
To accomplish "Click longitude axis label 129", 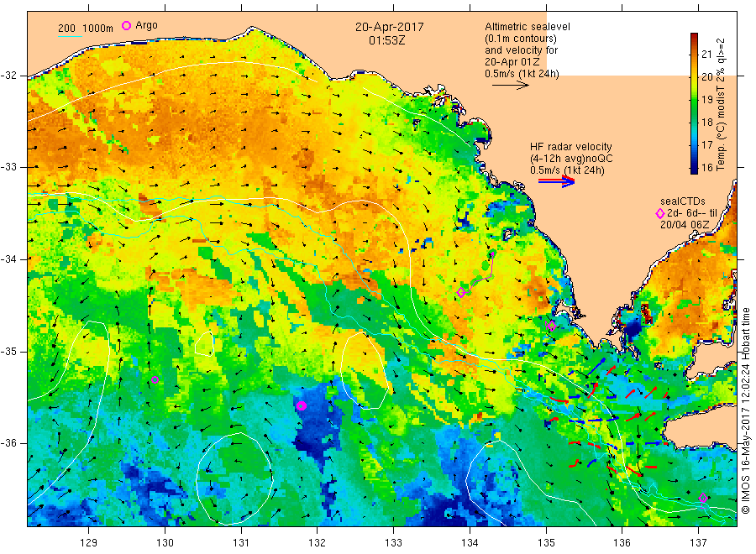I will (x=89, y=543).
